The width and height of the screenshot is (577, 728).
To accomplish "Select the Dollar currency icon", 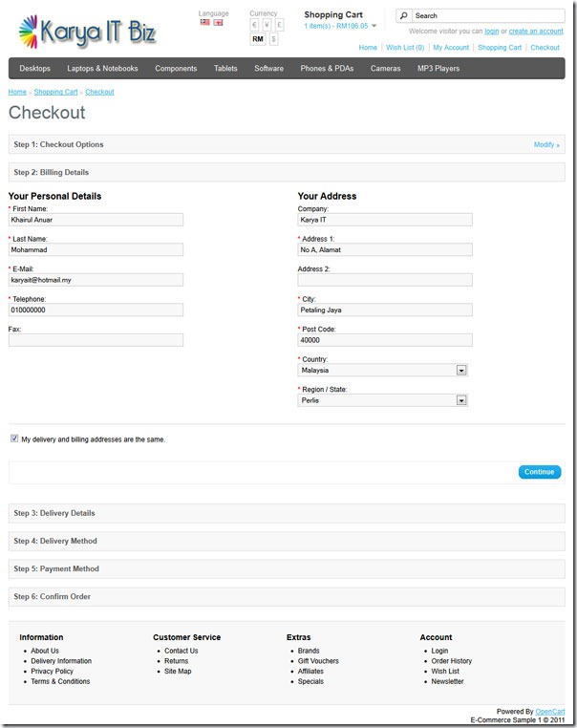I will click(273, 39).
